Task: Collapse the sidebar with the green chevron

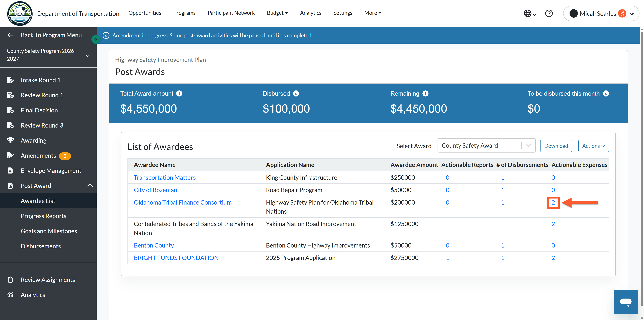Action: click(x=96, y=39)
